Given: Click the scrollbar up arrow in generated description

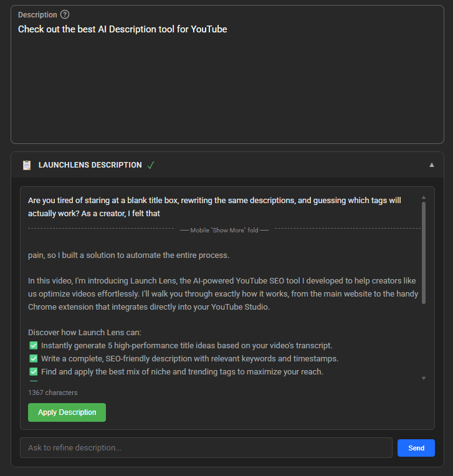Looking at the screenshot, I should pyautogui.click(x=424, y=198).
